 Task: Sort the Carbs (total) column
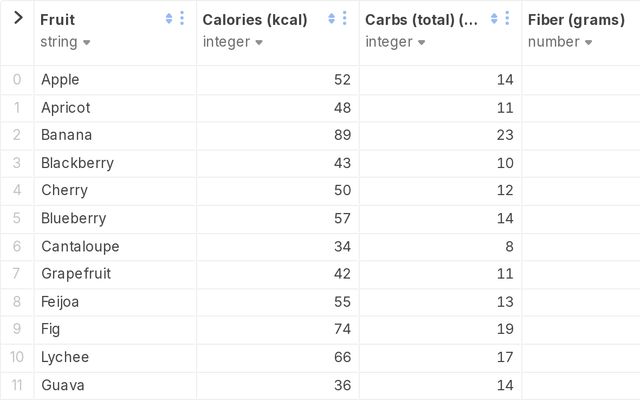[x=495, y=19]
